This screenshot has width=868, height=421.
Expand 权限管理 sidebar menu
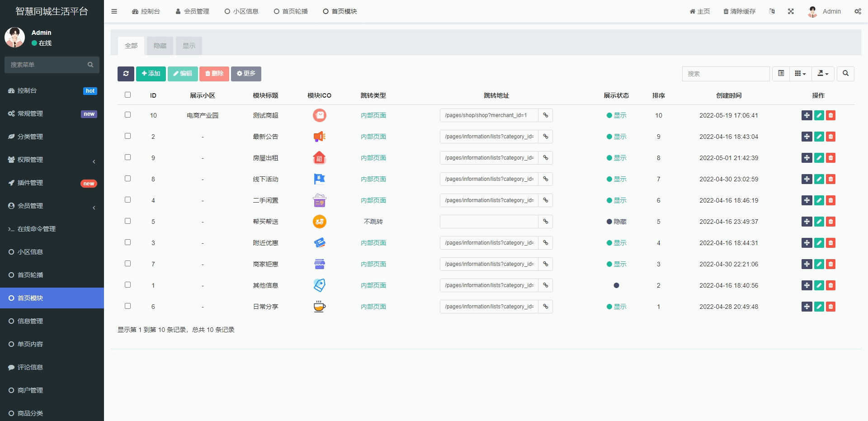tap(52, 160)
